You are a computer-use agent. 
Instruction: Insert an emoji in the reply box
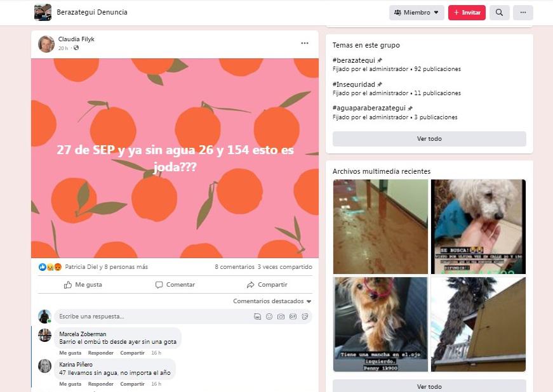[269, 317]
